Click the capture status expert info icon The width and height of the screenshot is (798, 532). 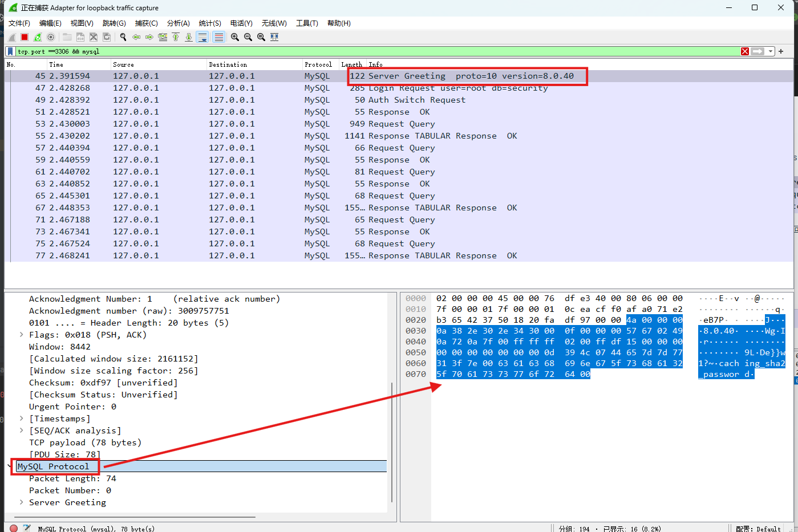coord(14,528)
